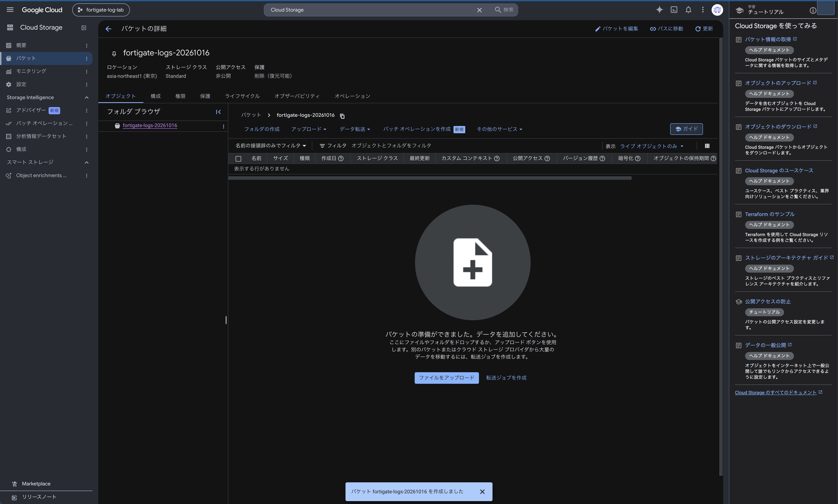Viewport: 838px width, 504px height.
Task: Open the main navigation hamburger menu
Action: pos(10,10)
